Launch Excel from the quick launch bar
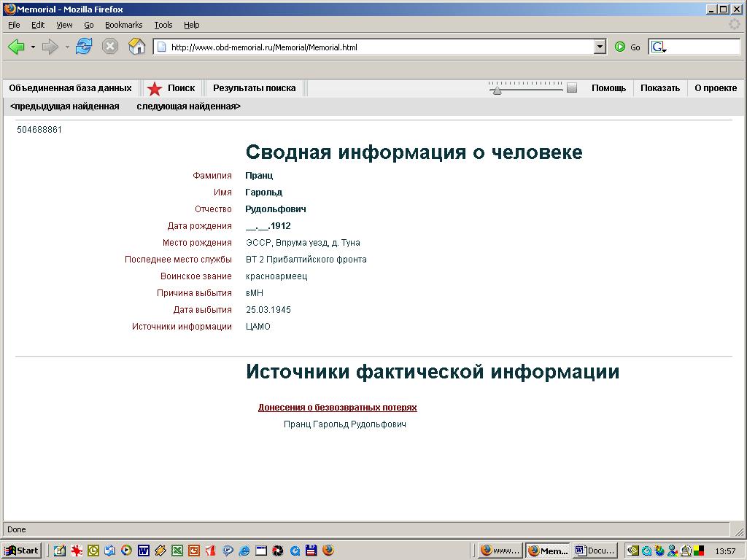747x560 pixels. coord(177,551)
